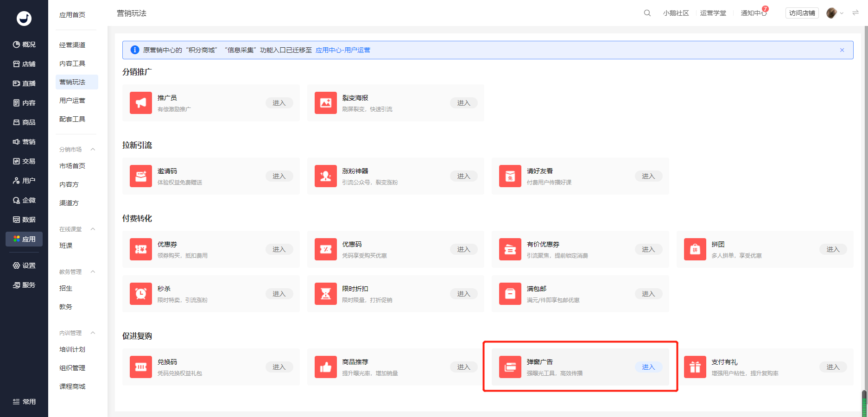Click 进入 for 裂变海报

tap(464, 103)
